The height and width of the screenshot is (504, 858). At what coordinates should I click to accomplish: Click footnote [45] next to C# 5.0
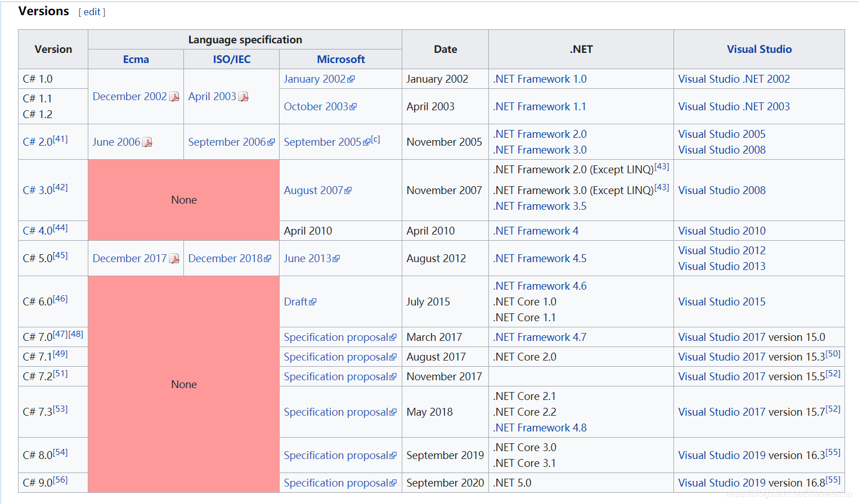[x=60, y=255]
